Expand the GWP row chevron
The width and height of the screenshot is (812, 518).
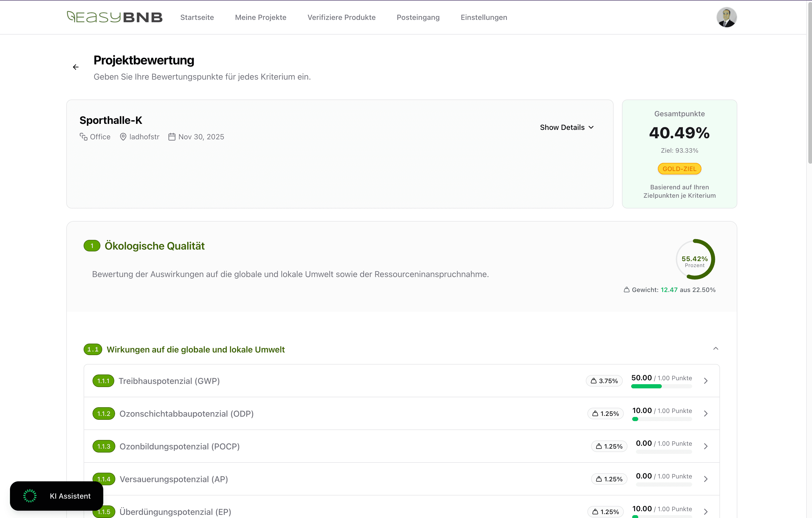click(x=705, y=381)
